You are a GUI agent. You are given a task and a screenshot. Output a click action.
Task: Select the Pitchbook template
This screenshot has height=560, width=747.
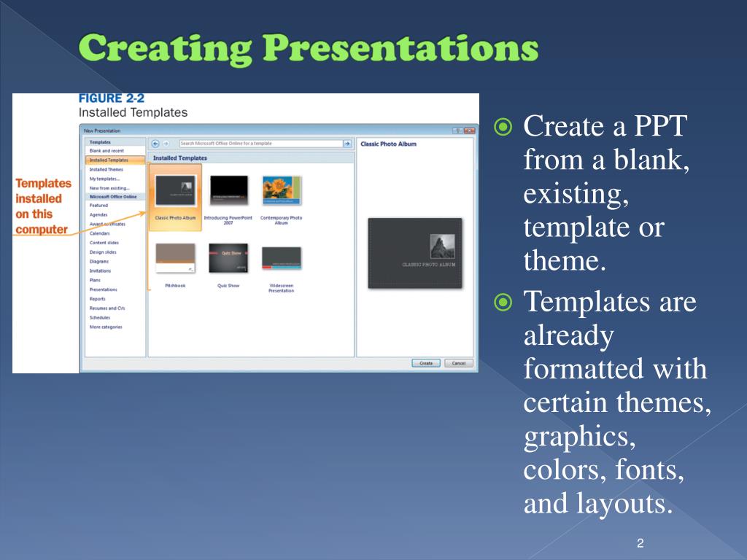point(175,265)
